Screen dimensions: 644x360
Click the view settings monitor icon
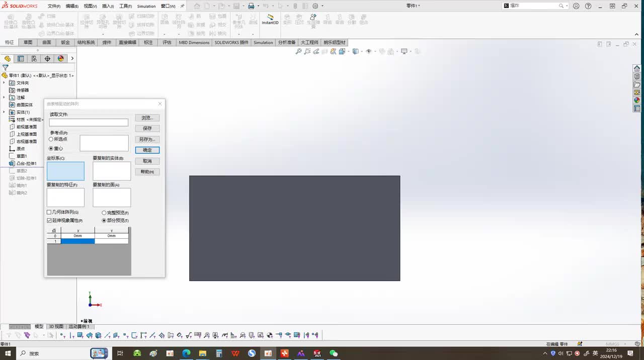point(404,51)
